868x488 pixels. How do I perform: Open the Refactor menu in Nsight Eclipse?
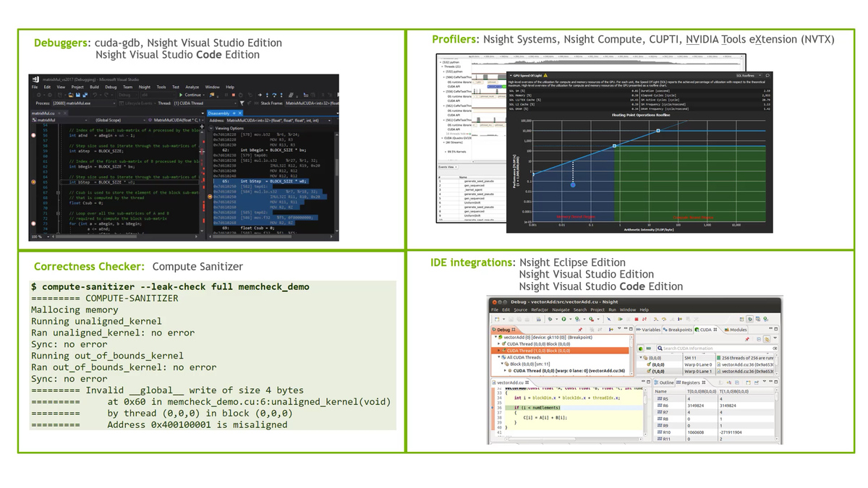540,309
